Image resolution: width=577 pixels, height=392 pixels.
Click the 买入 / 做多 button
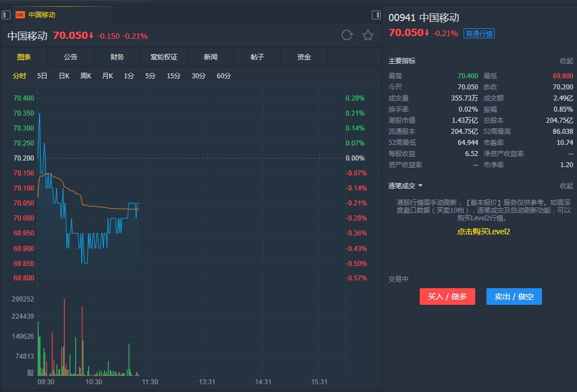click(x=447, y=296)
